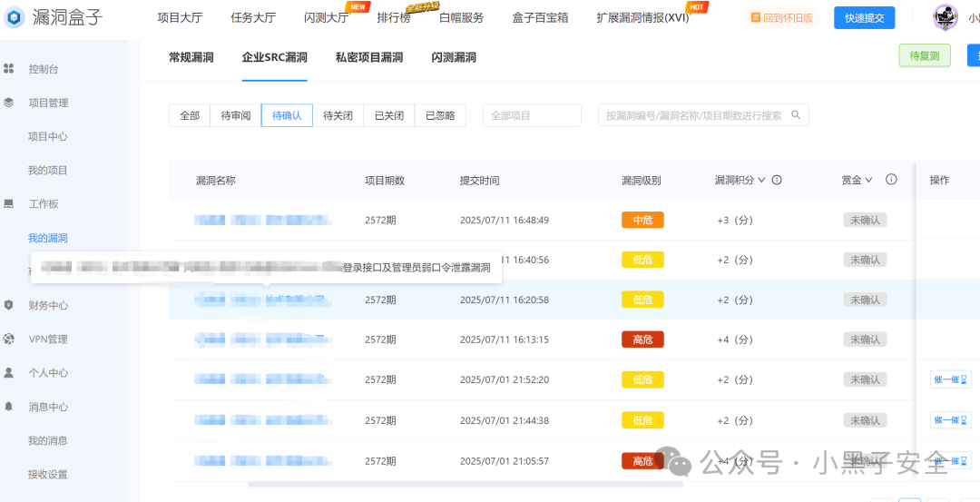This screenshot has height=502, width=980.
Task: Open the 控制台 sidebar icon
Action: point(9,69)
